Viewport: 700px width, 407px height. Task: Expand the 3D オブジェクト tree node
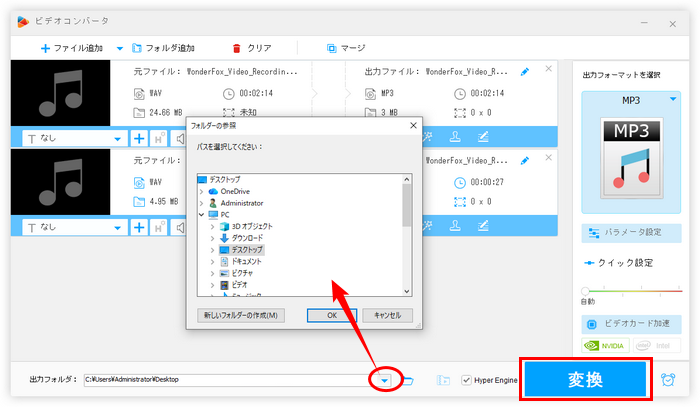pyautogui.click(x=212, y=227)
